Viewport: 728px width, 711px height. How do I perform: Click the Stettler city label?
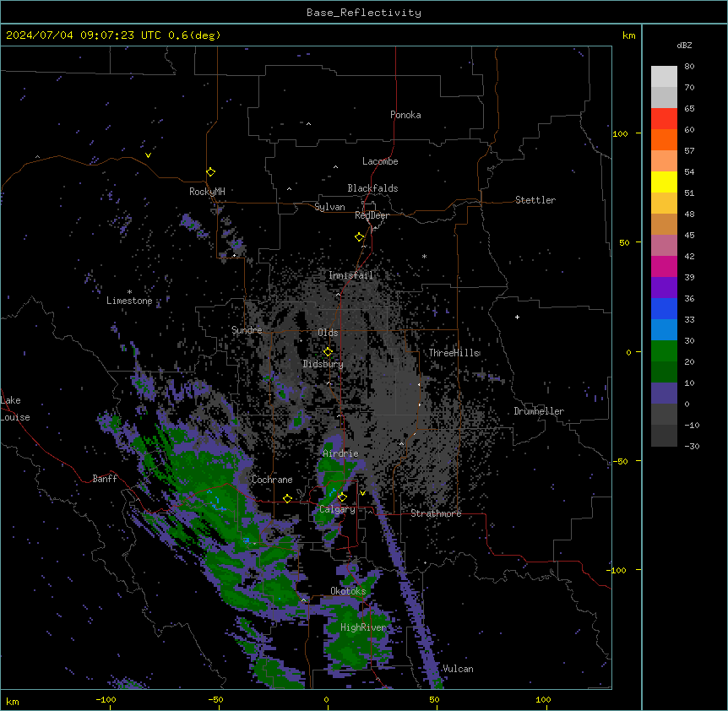pos(535,200)
